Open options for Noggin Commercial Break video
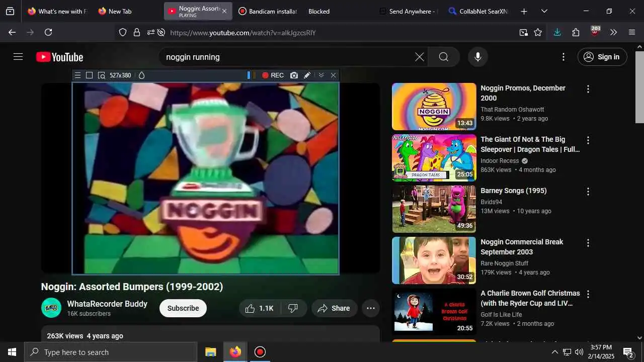The height and width of the screenshot is (362, 644). click(x=588, y=243)
